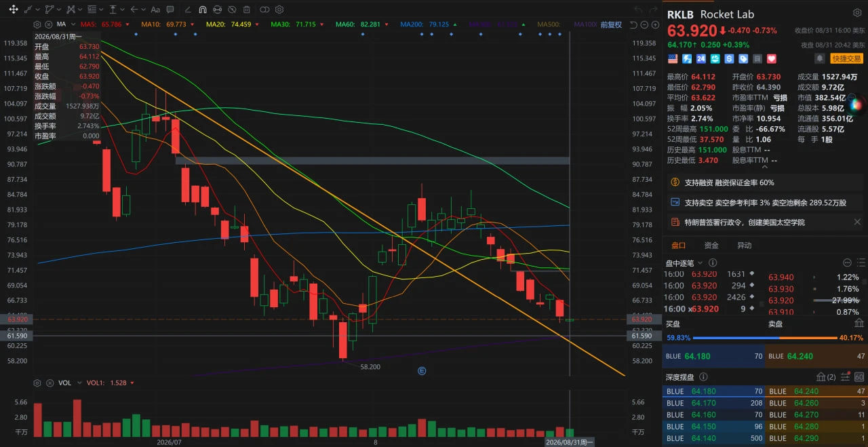
Task: Click the US flag market icon
Action: pyautogui.click(x=673, y=59)
